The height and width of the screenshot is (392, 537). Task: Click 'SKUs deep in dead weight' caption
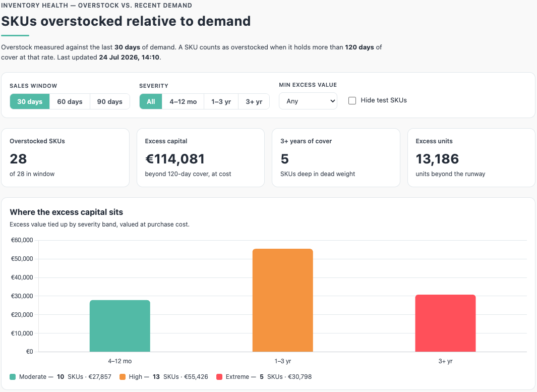pyautogui.click(x=318, y=174)
